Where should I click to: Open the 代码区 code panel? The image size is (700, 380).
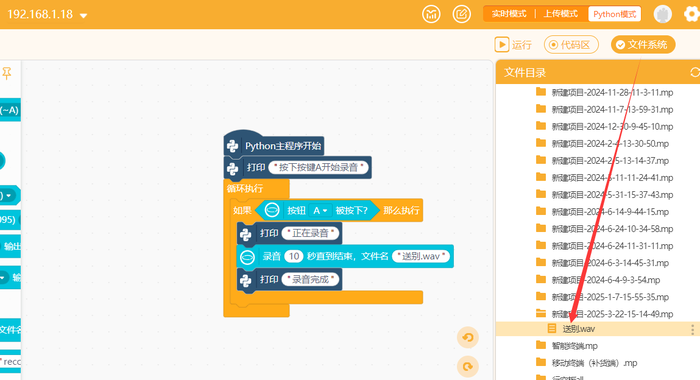click(571, 45)
